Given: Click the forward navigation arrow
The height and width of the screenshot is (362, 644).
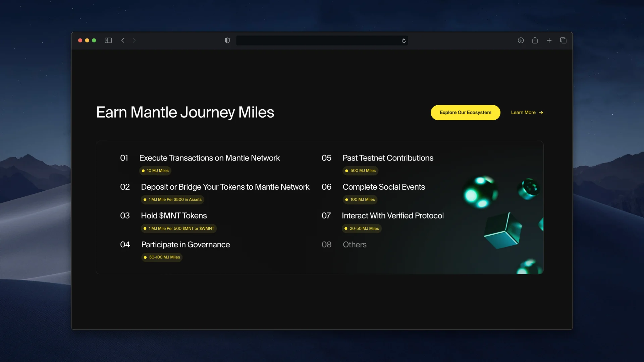Looking at the screenshot, I should point(134,40).
